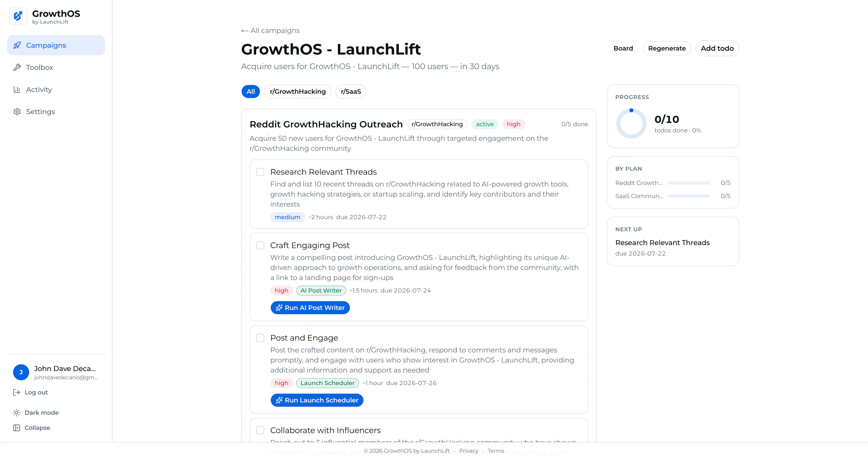868x459 pixels.
Task: Click the circular progress ring
Action: coord(631,123)
